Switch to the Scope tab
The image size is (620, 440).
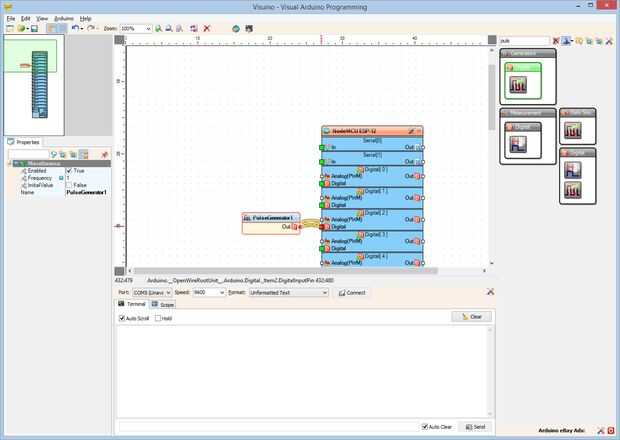click(163, 304)
